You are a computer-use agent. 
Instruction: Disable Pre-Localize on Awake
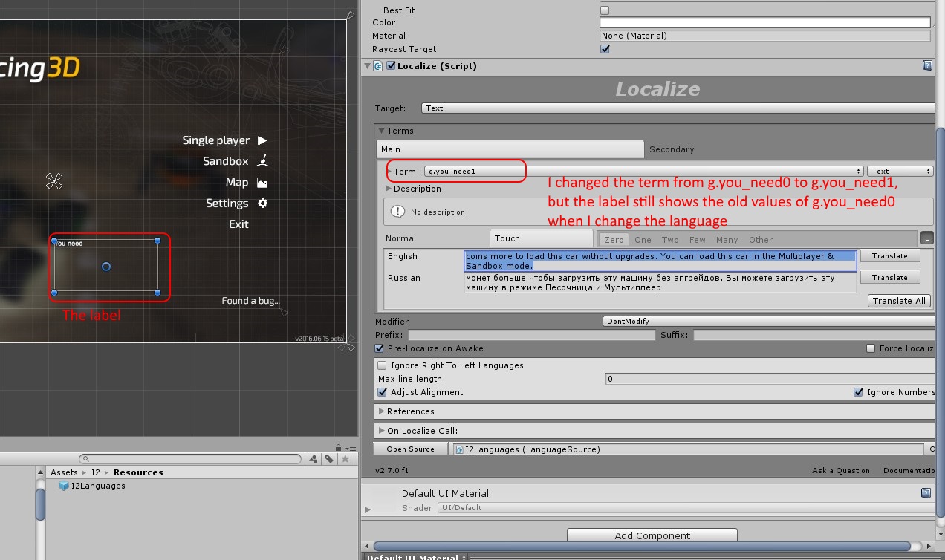(x=380, y=348)
